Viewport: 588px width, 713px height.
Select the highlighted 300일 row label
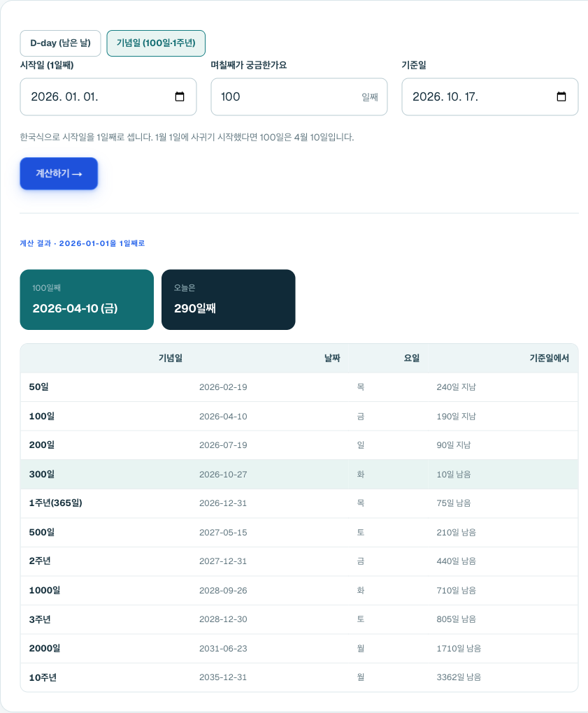(x=42, y=474)
